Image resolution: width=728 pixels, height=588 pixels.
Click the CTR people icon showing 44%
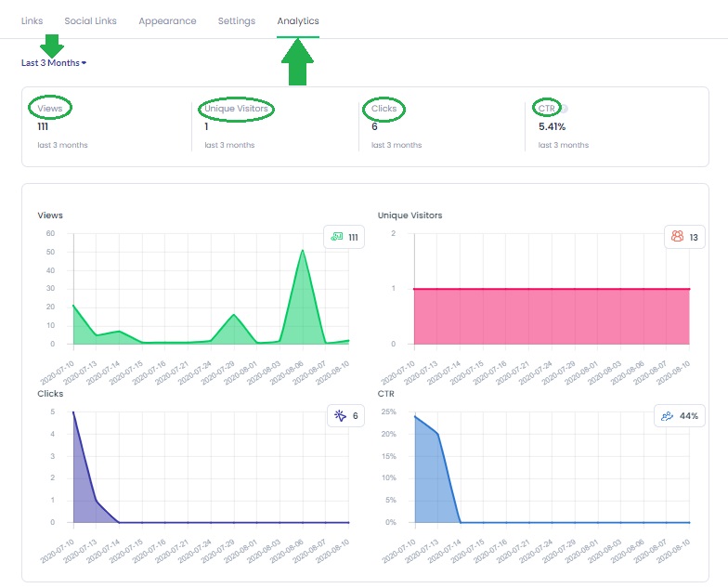coord(667,416)
